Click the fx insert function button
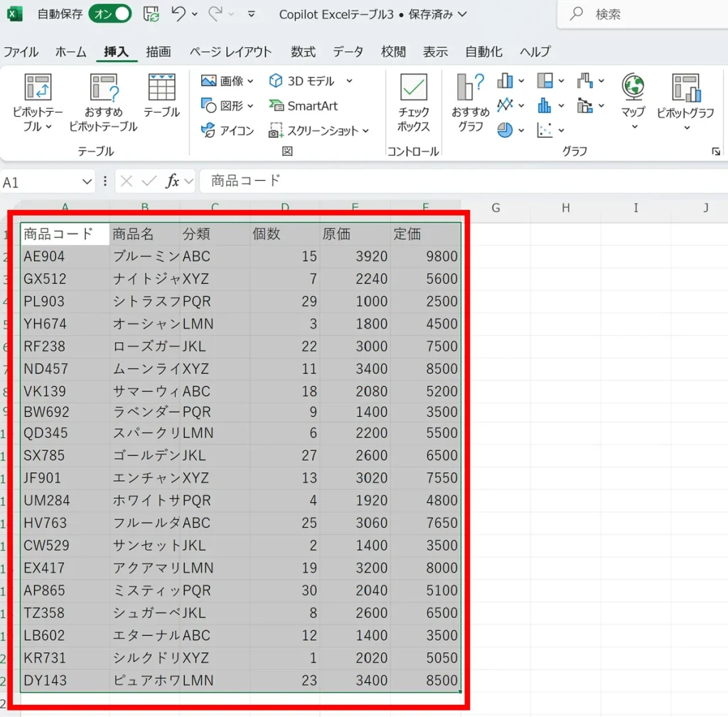The height and width of the screenshot is (717, 728). click(x=172, y=182)
